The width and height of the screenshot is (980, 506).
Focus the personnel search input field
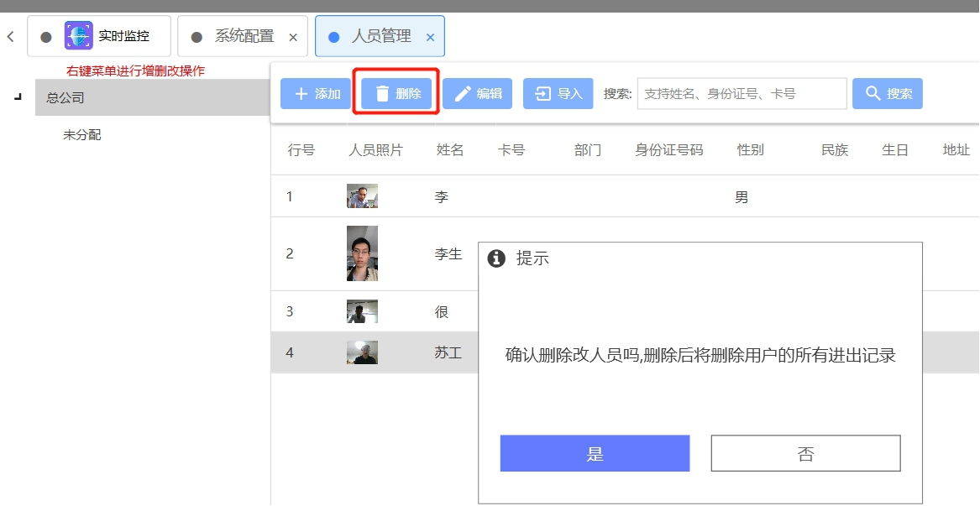tap(742, 94)
